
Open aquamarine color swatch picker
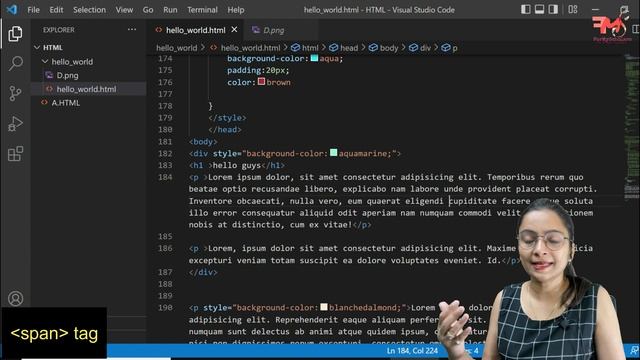[333, 153]
